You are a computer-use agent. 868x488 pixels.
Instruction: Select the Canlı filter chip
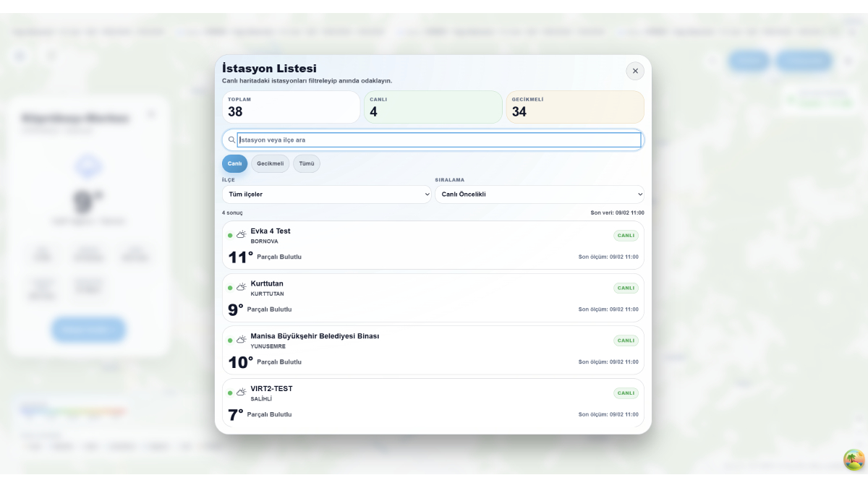tap(234, 163)
